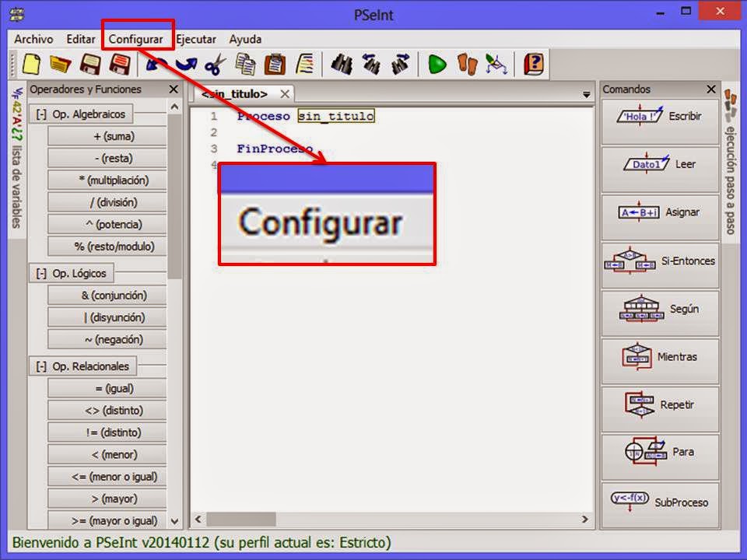Insert the <= (menor o igual) operator
Viewport: 747px width, 560px height.
(x=107, y=476)
